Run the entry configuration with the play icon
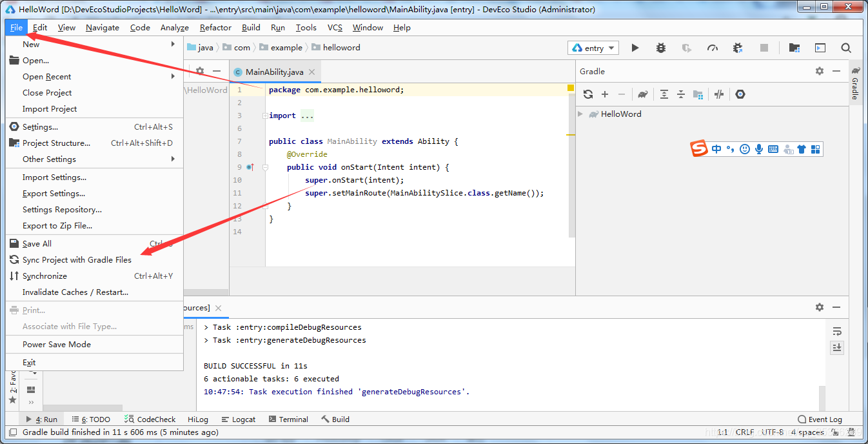The width and height of the screenshot is (868, 444). [635, 48]
